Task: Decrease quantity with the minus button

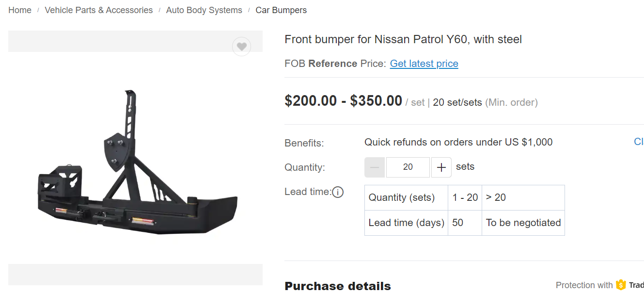Action: tap(375, 167)
